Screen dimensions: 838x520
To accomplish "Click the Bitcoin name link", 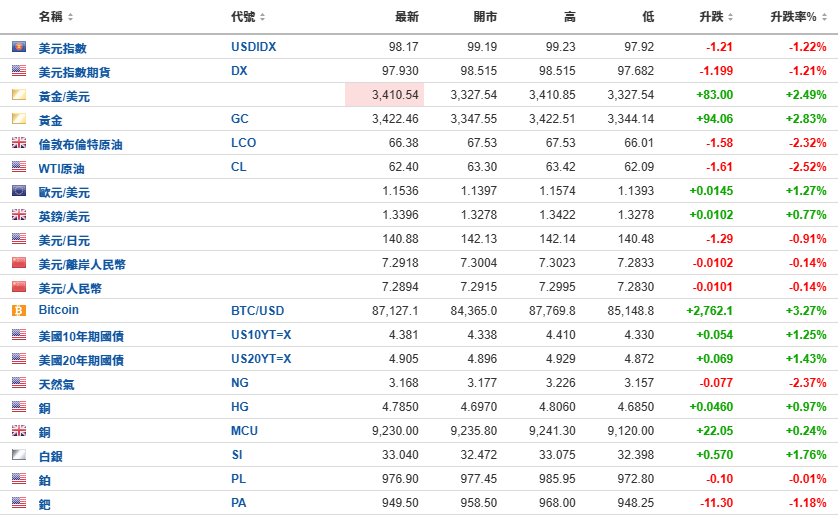I will click(x=58, y=311).
